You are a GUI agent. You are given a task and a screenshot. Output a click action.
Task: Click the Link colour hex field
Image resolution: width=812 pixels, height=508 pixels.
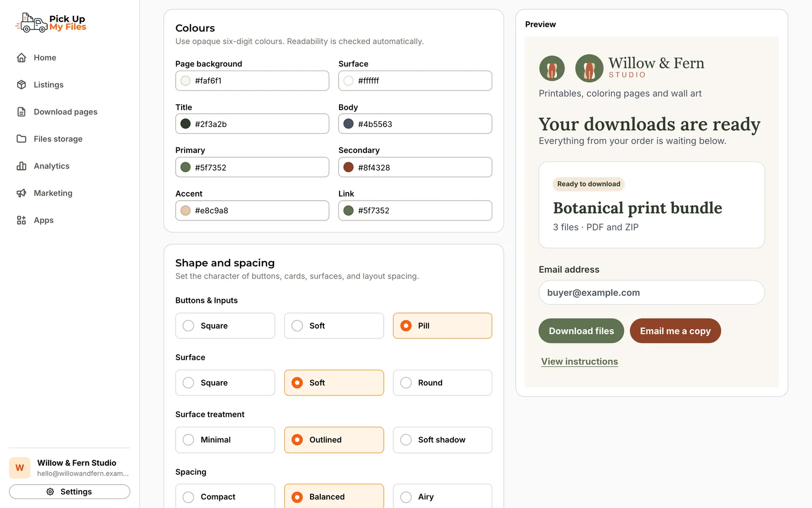[x=415, y=211]
